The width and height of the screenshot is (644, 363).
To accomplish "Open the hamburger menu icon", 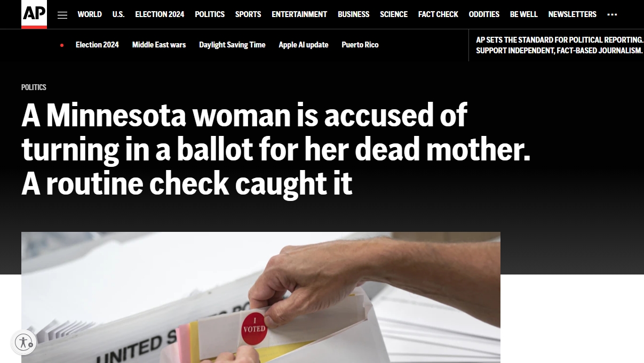I will (x=62, y=15).
